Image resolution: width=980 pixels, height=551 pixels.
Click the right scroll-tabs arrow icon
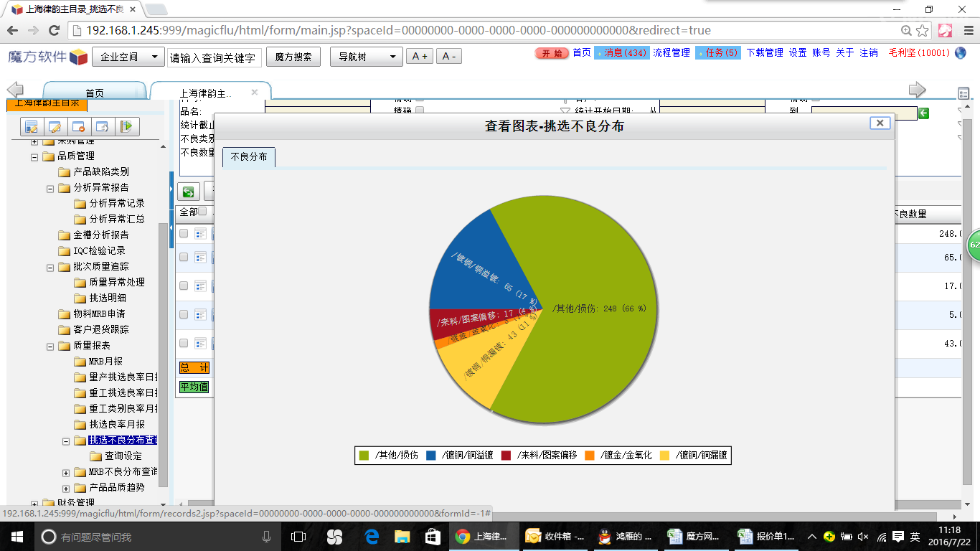click(x=917, y=90)
